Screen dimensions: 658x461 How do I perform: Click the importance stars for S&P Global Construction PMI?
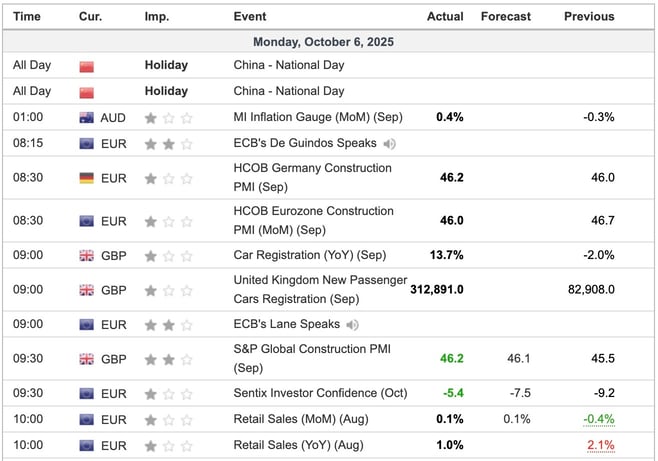tap(168, 358)
